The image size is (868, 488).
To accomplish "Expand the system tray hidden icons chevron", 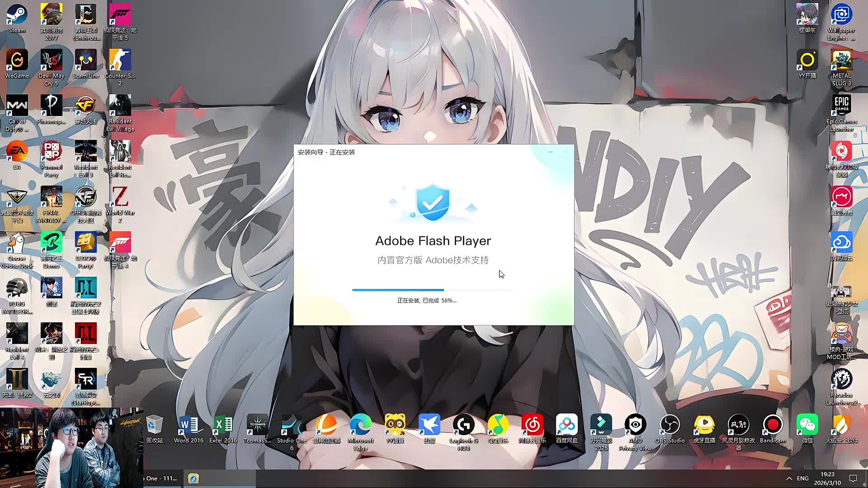I will pyautogui.click(x=789, y=479).
